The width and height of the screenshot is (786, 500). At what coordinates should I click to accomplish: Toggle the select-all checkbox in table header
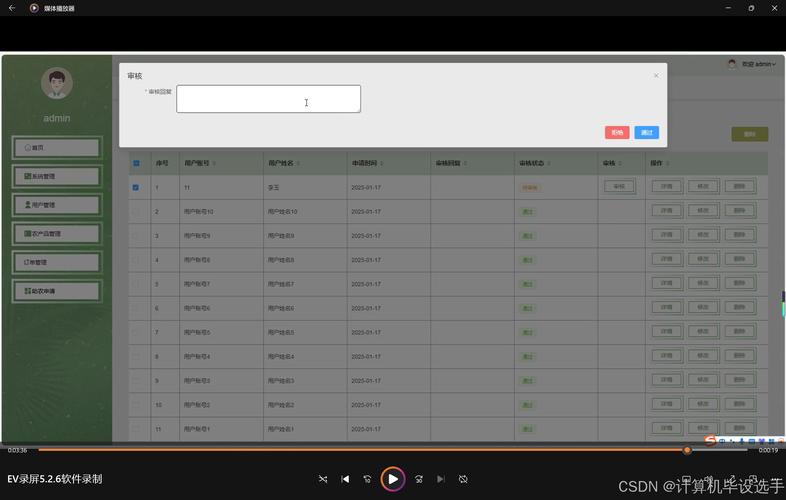tap(136, 163)
